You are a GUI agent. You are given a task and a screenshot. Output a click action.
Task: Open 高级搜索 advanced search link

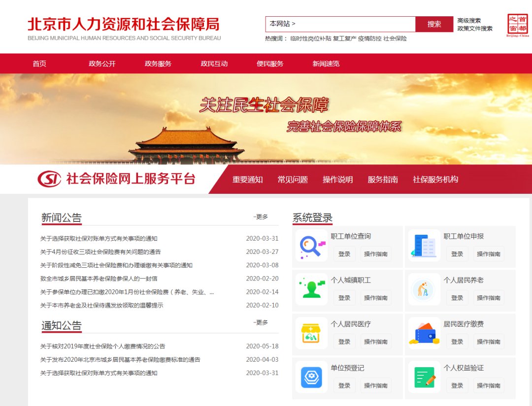[469, 21]
